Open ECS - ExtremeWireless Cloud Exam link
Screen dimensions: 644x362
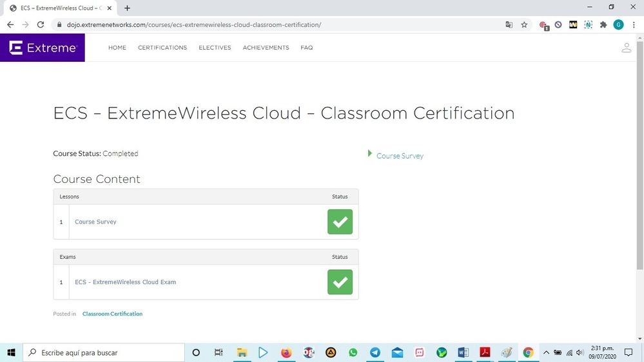click(125, 282)
